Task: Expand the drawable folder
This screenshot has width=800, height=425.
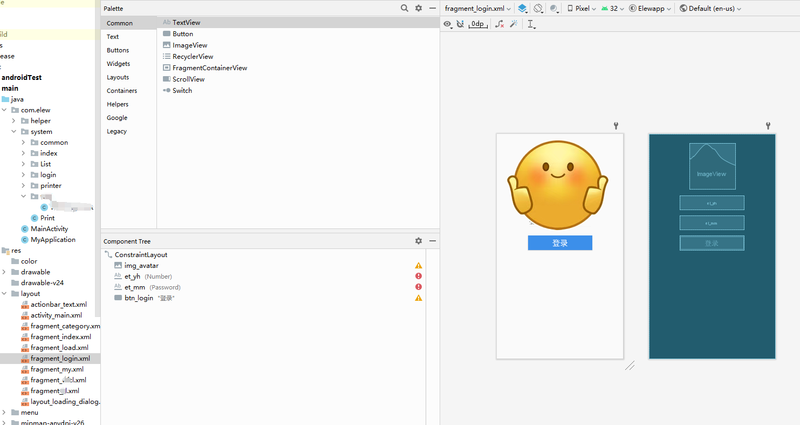Action: (x=4, y=272)
